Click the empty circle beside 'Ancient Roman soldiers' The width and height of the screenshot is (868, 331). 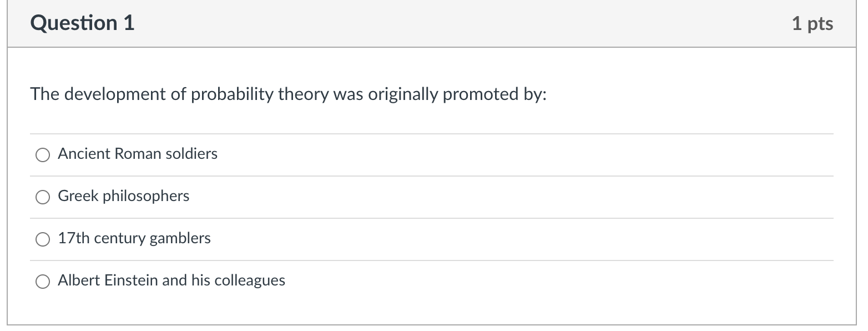[x=42, y=154]
